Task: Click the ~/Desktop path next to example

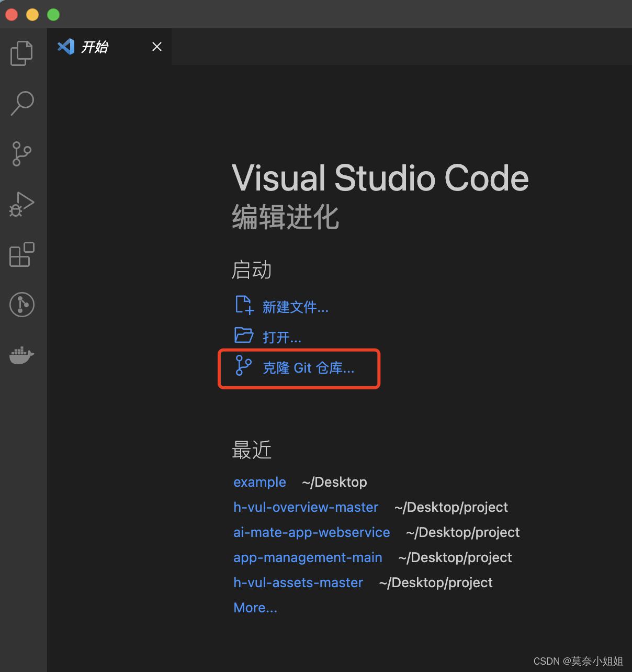Action: (334, 482)
